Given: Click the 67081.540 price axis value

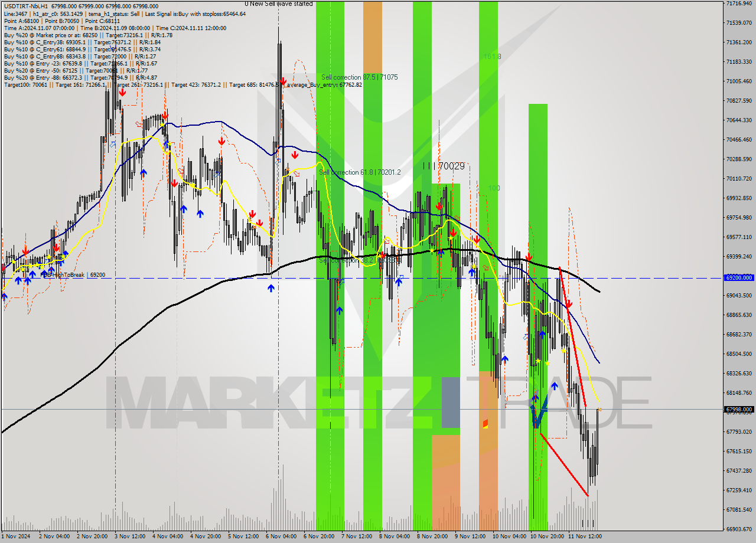Looking at the screenshot, I should point(739,509).
